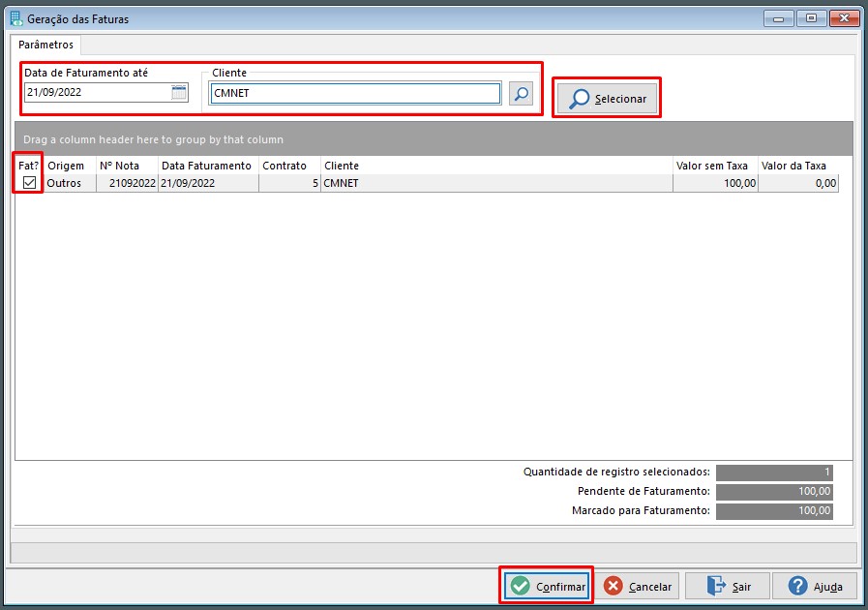The height and width of the screenshot is (610, 868).
Task: Click the Cancelar button
Action: point(637,586)
